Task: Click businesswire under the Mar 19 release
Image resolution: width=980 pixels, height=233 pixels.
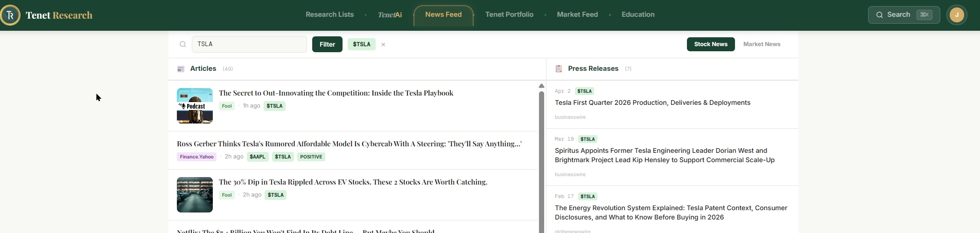Action: tap(570, 175)
